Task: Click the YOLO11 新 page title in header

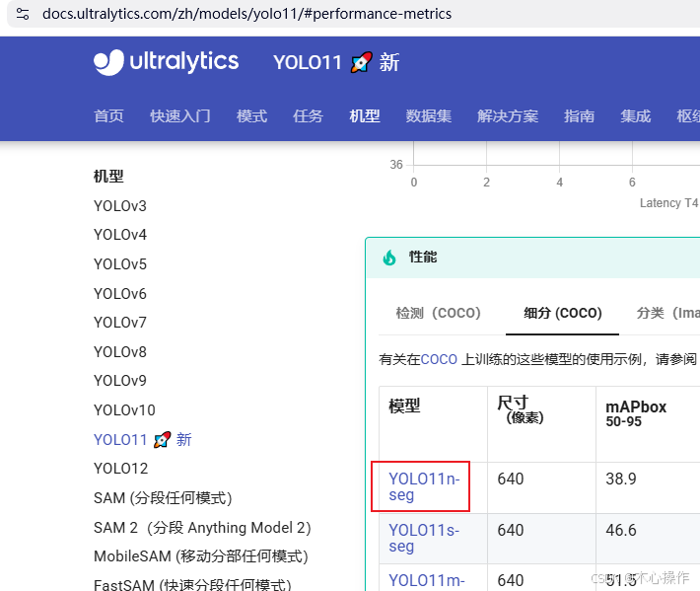Action: click(336, 62)
